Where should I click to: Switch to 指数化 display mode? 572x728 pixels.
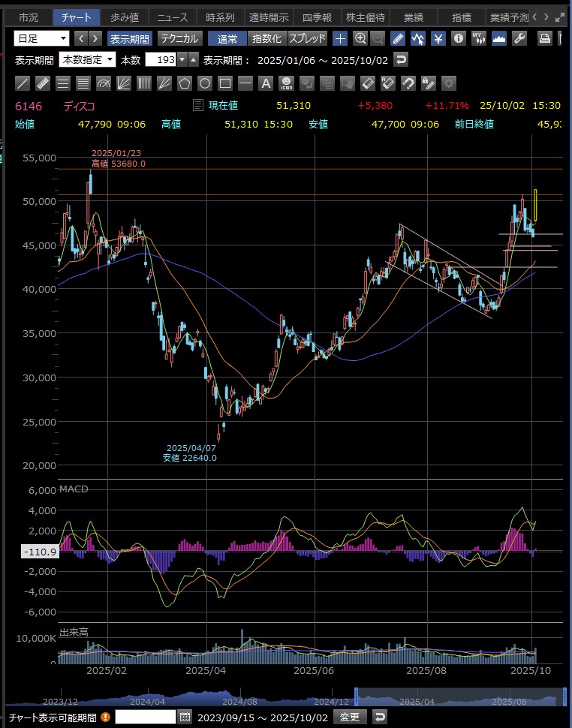pos(266,38)
